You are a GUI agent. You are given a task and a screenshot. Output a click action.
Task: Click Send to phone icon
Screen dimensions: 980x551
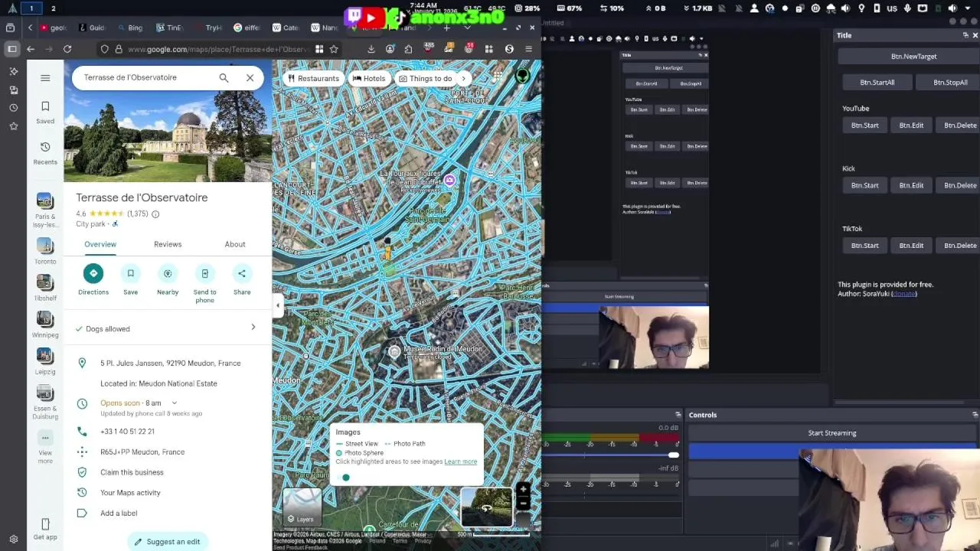coord(204,273)
